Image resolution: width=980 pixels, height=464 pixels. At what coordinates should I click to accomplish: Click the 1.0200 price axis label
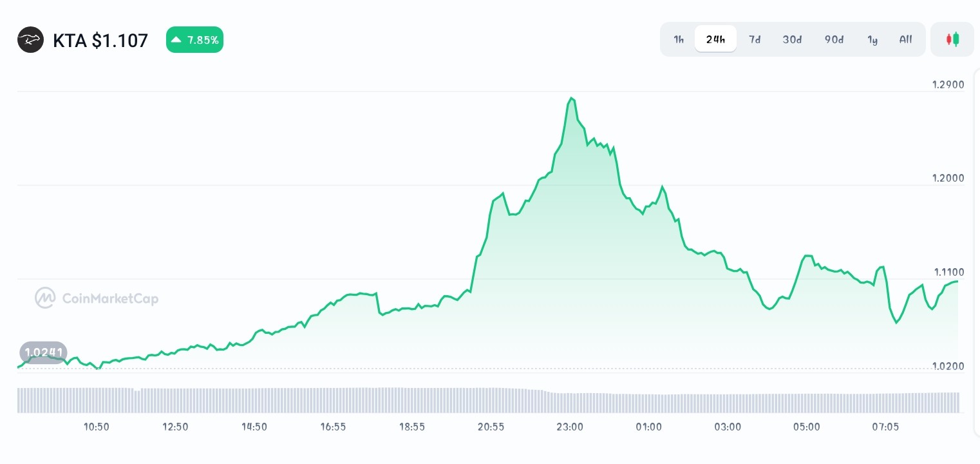tap(947, 366)
